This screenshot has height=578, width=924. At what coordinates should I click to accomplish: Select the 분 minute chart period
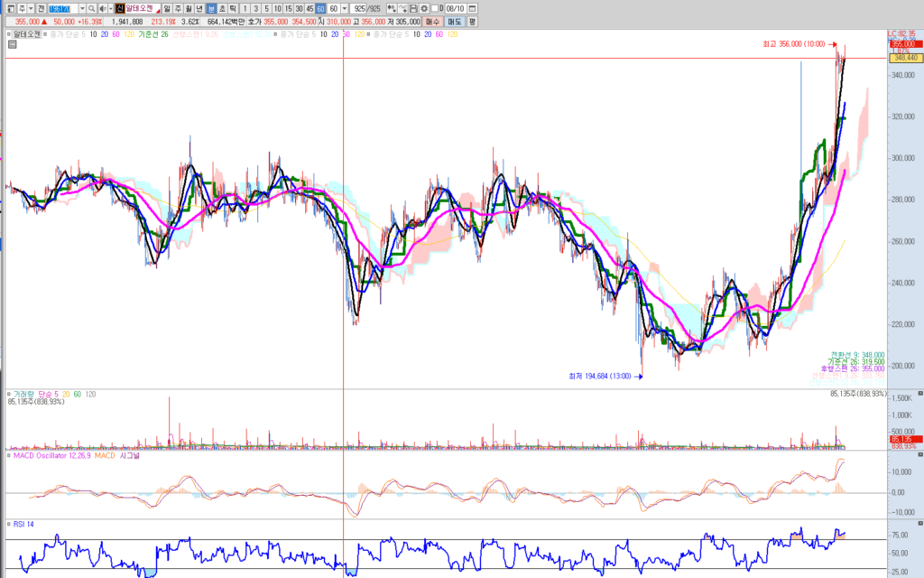click(211, 9)
